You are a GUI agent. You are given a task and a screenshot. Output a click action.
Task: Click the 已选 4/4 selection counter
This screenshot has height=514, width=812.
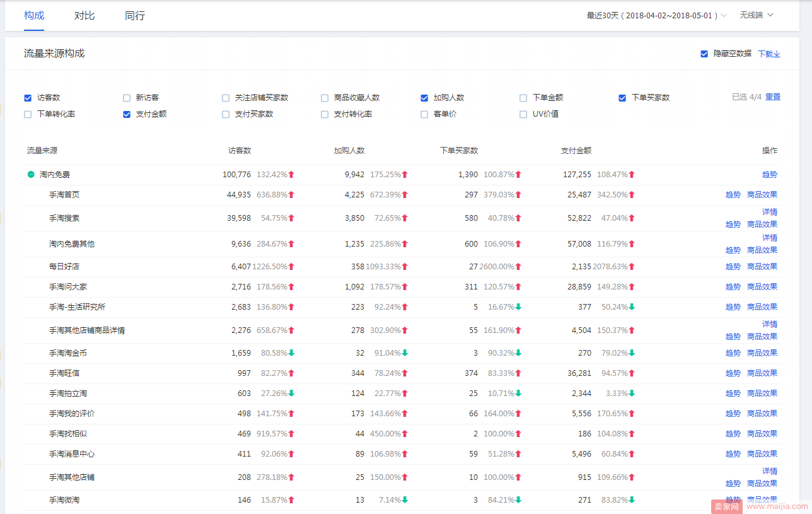[x=747, y=97]
